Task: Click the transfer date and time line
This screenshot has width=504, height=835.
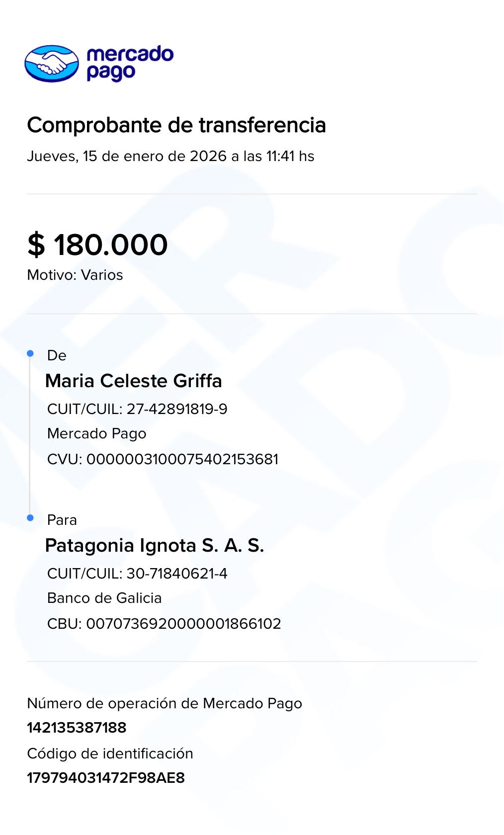Action: (x=170, y=156)
